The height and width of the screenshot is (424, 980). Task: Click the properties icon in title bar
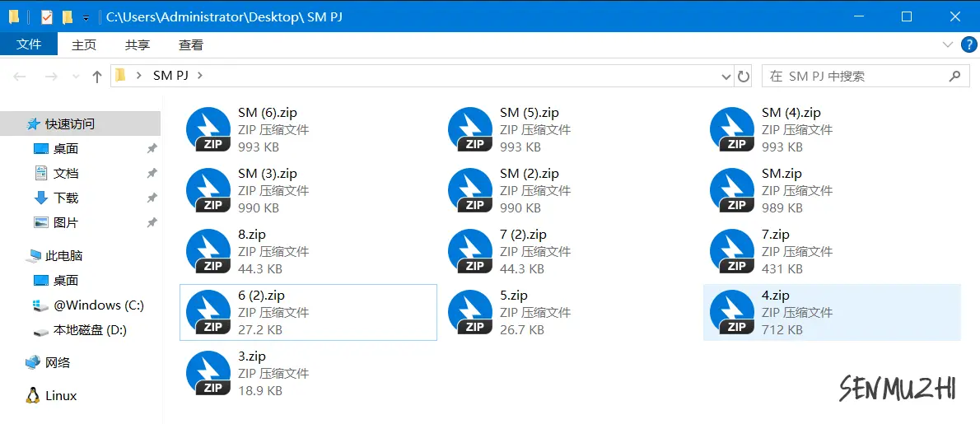point(47,16)
